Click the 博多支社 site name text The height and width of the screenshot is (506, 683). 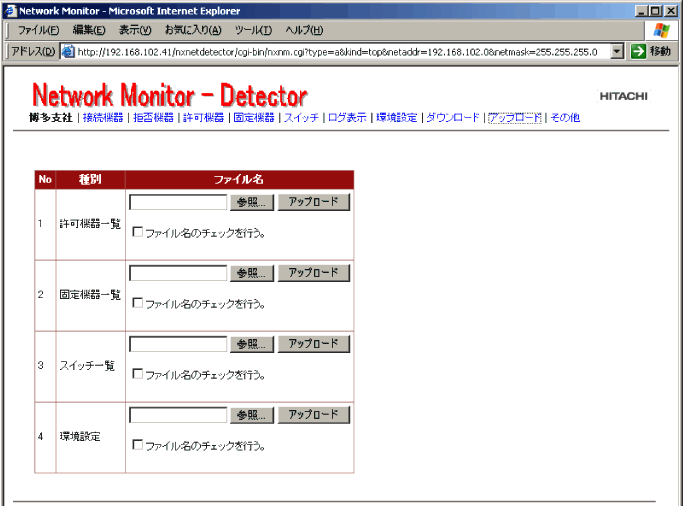[x=51, y=118]
